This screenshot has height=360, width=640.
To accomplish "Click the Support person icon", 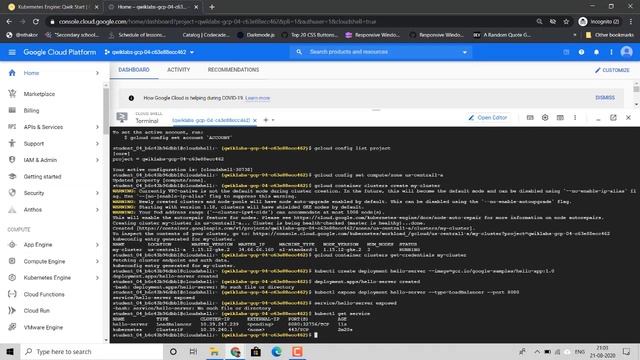I will point(12,143).
